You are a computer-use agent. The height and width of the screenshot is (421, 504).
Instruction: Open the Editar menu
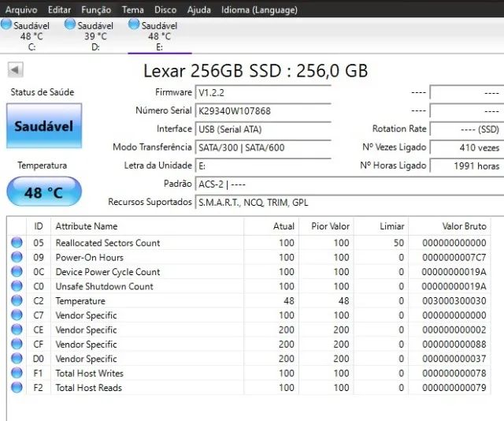pos(60,10)
